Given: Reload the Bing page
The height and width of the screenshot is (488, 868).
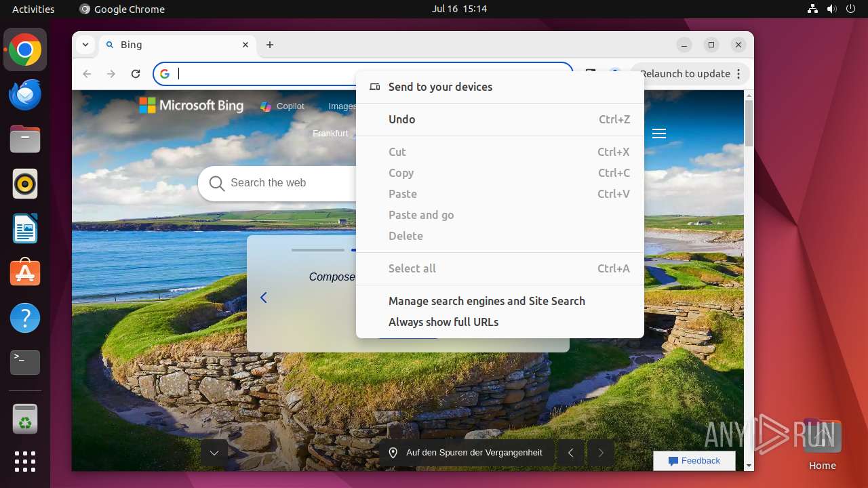Looking at the screenshot, I should coord(136,74).
